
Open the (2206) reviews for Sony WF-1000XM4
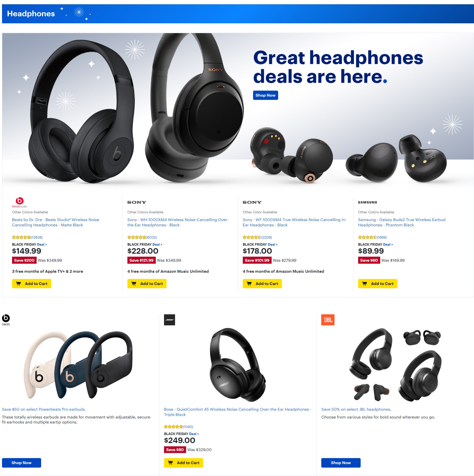(267, 237)
